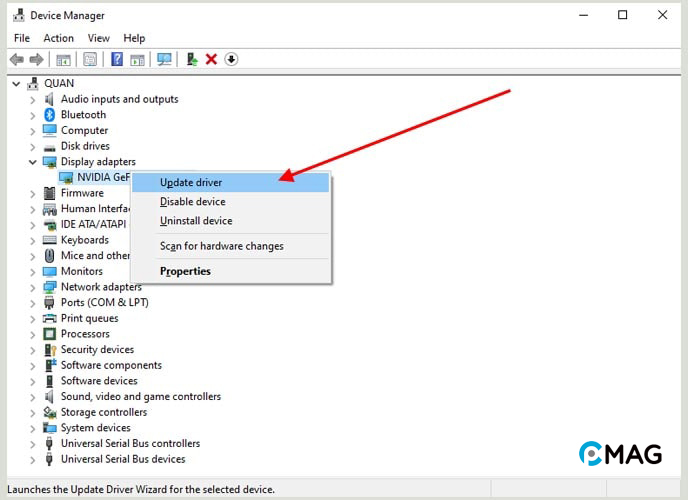Open the File menu
This screenshot has width=688, height=500.
pyautogui.click(x=22, y=38)
